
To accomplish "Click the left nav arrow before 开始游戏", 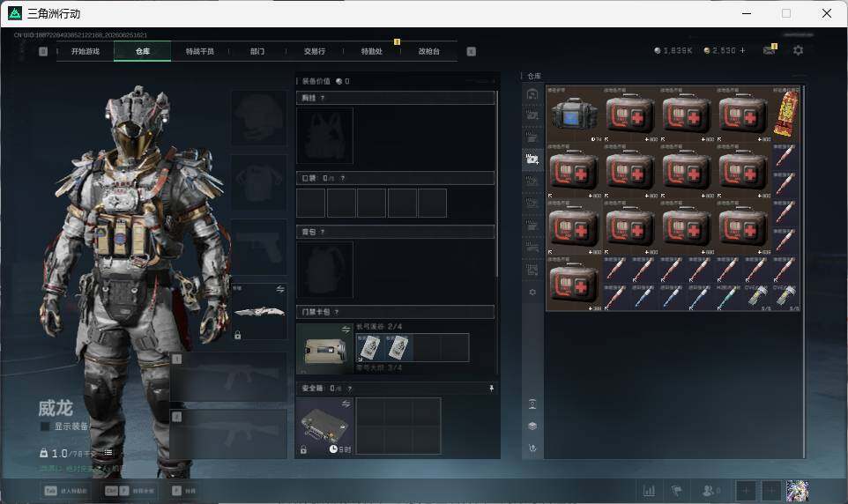I will (x=43, y=51).
